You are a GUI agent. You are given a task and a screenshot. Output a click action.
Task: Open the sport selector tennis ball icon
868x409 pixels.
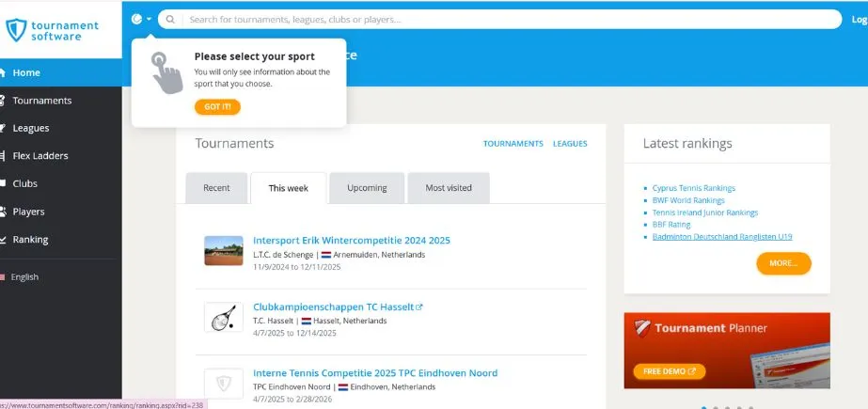(x=137, y=19)
